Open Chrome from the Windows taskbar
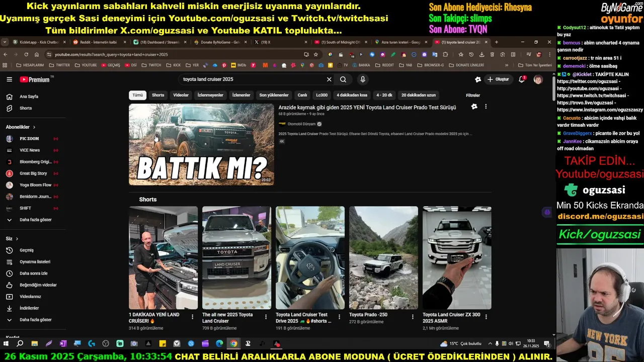Screen dimensions: 644x362 (x=233, y=344)
